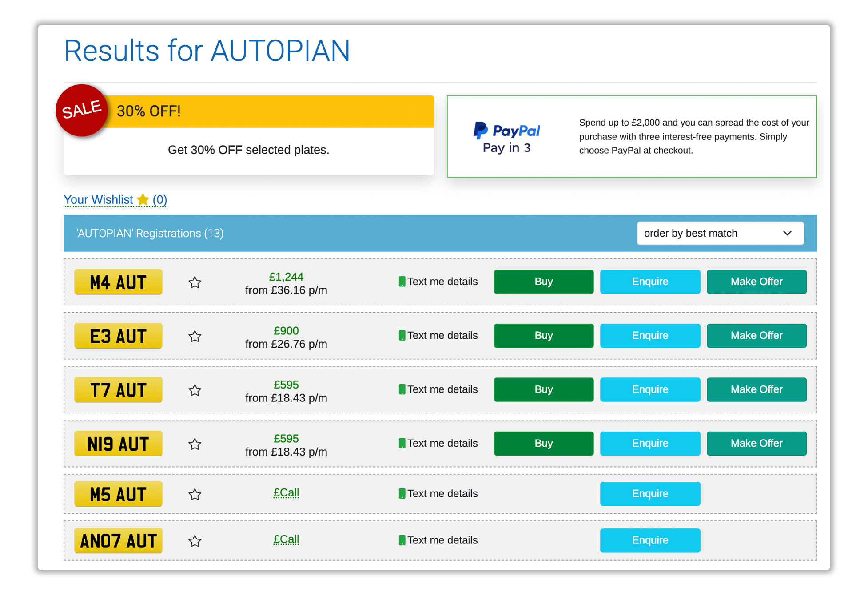Screen dimensions: 868x595
Task: Open the Your Wishlist (0) link
Action: pos(99,200)
